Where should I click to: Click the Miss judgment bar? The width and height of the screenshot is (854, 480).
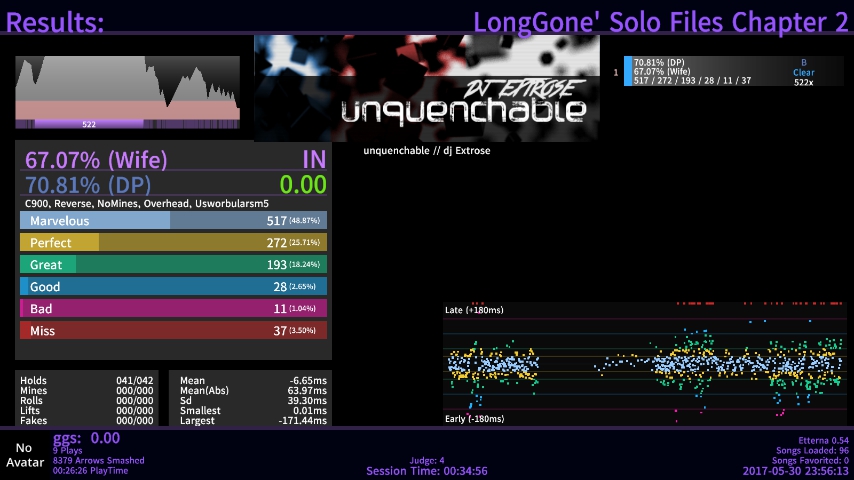173,331
